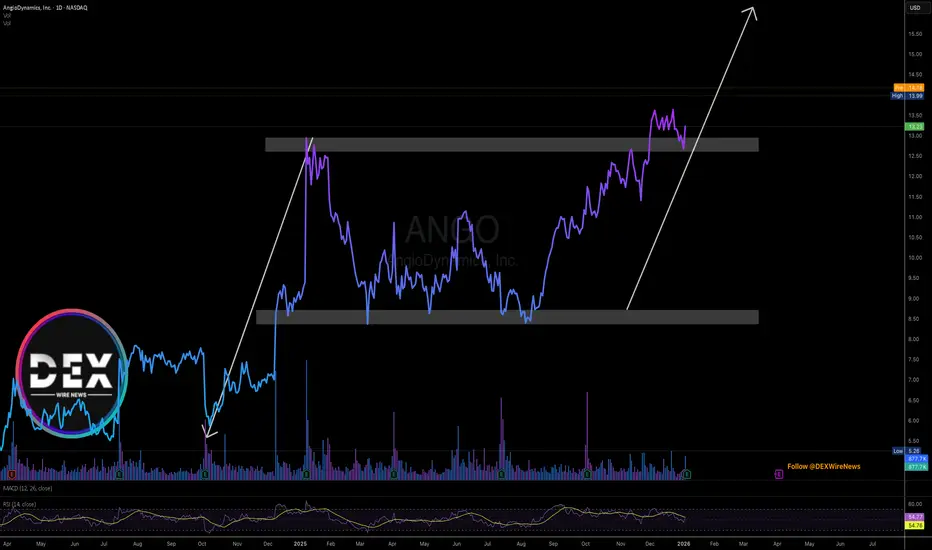The height and width of the screenshot is (550, 932).
Task: Click the Low 5.26 price label
Action: pos(907,451)
